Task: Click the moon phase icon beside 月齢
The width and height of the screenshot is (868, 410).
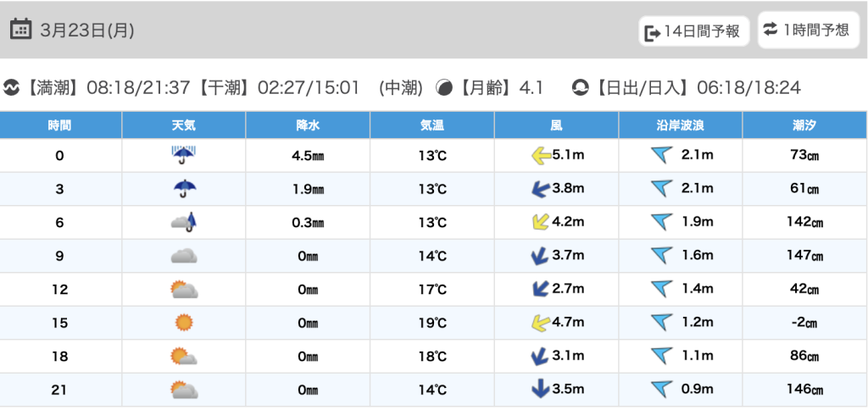Action: (x=444, y=87)
